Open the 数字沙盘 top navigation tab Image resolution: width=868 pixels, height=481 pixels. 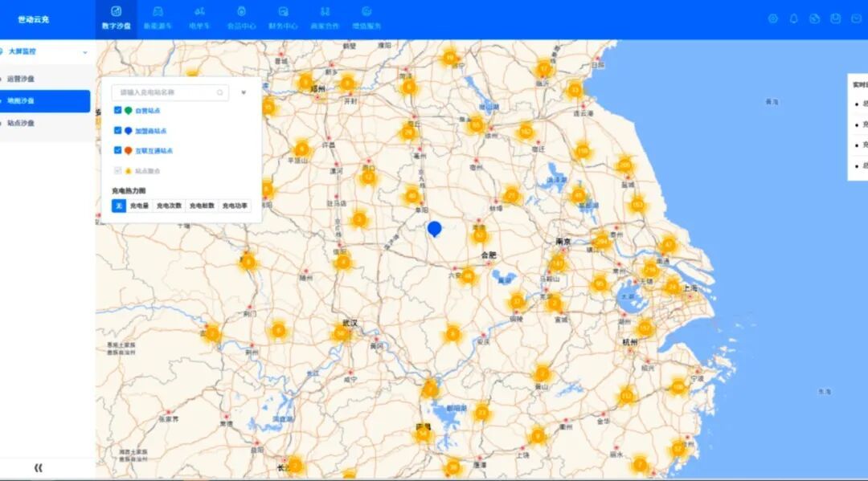tap(116, 18)
